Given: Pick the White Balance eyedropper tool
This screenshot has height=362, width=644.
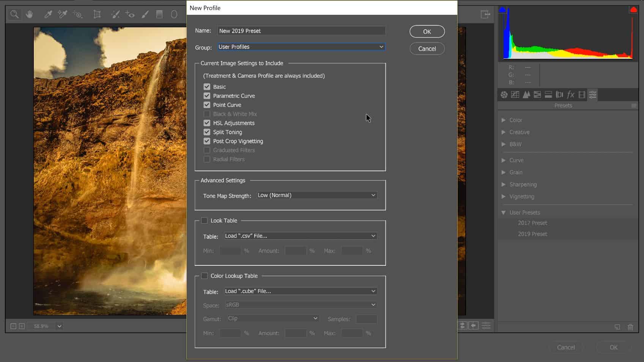Looking at the screenshot, I should tap(48, 14).
